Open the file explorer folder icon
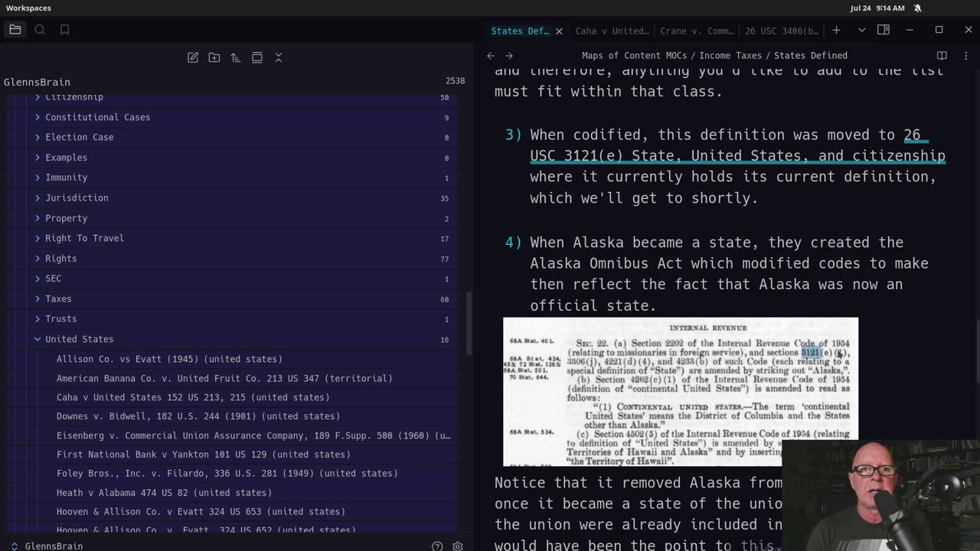 [15, 30]
